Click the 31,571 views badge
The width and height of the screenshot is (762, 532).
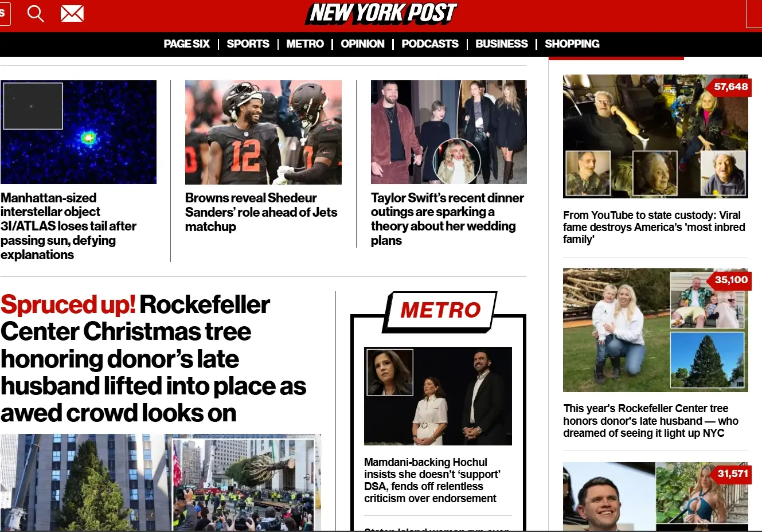(x=732, y=474)
